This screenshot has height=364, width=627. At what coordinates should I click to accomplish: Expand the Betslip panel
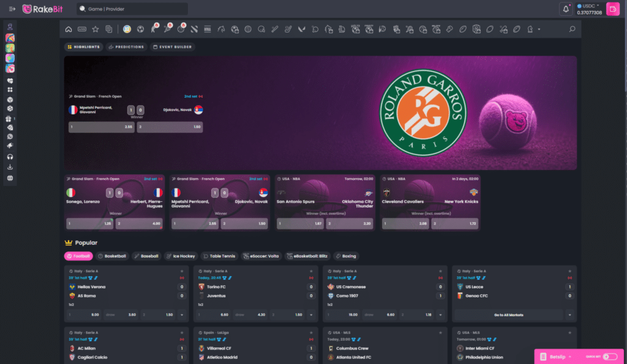(557, 357)
